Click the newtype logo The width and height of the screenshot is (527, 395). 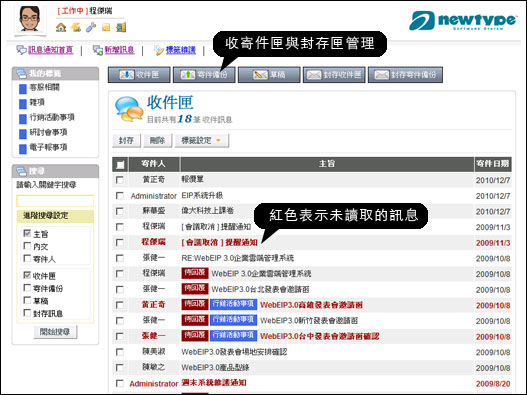463,20
